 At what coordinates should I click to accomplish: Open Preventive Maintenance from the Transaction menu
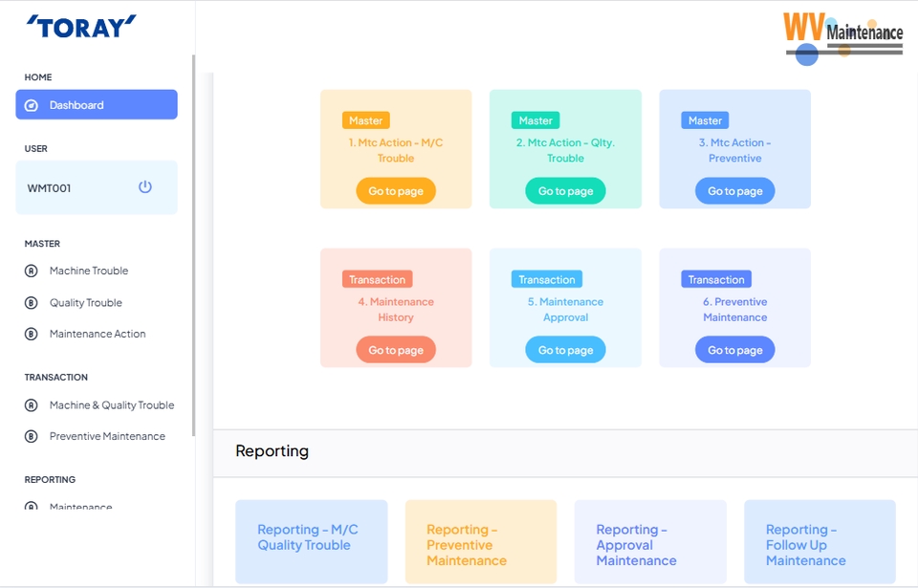107,436
